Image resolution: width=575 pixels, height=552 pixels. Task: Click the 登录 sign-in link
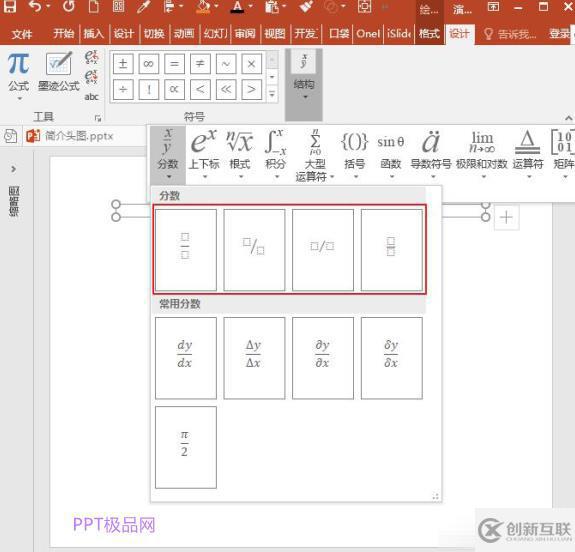tap(560, 34)
